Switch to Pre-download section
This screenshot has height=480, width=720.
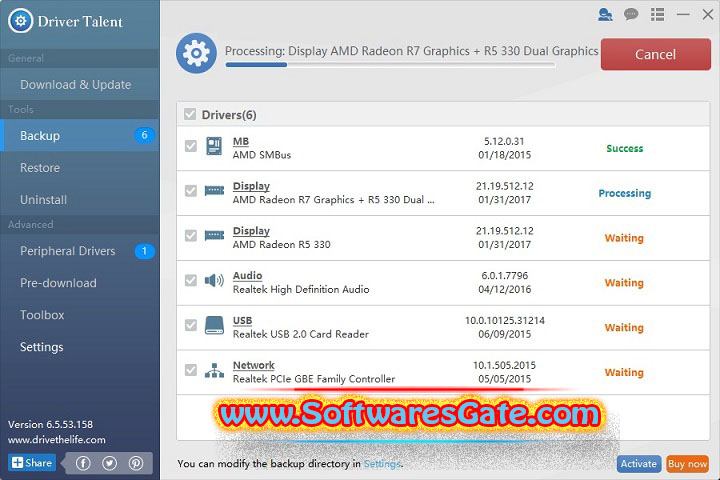(x=80, y=283)
